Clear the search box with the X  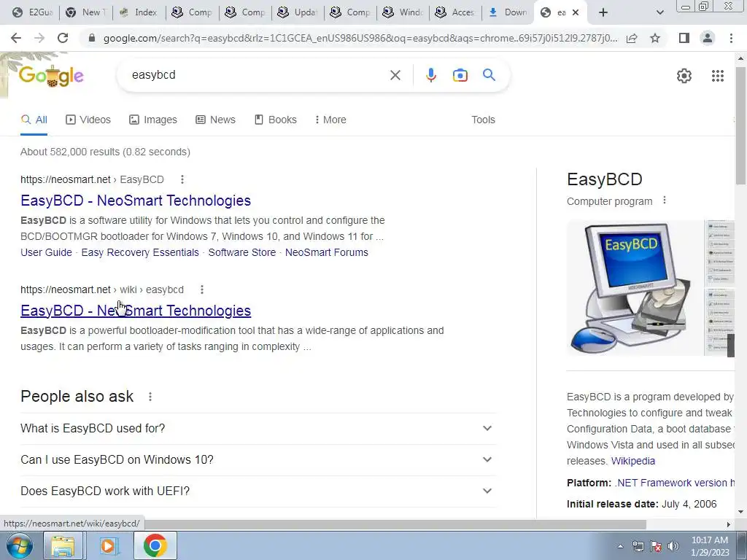(395, 75)
